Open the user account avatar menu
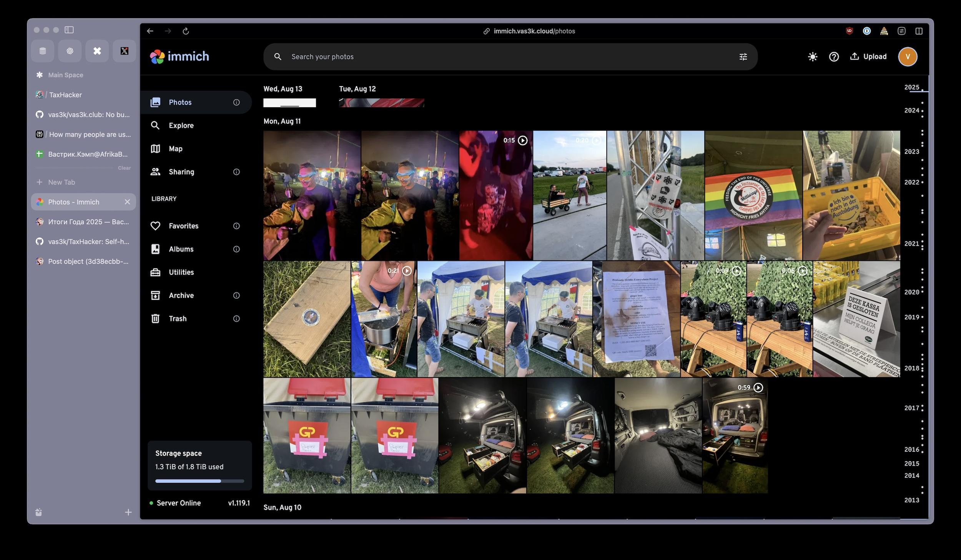961x560 pixels. coord(908,57)
